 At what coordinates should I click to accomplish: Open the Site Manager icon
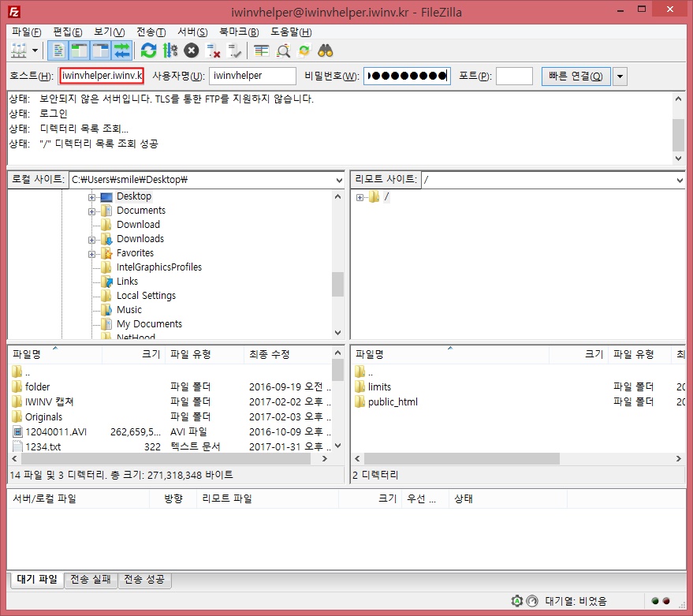coord(19,50)
